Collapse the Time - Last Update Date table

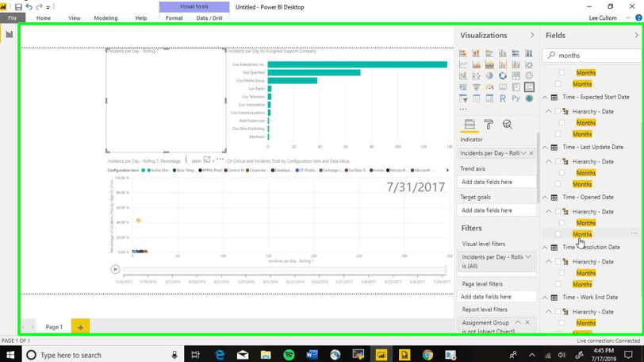pyautogui.click(x=545, y=148)
